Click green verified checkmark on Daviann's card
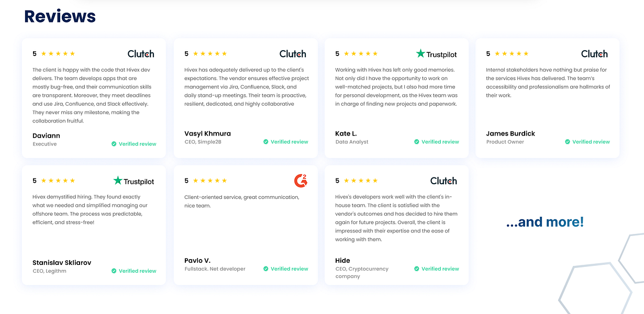This screenshot has height=314, width=644. click(x=114, y=144)
